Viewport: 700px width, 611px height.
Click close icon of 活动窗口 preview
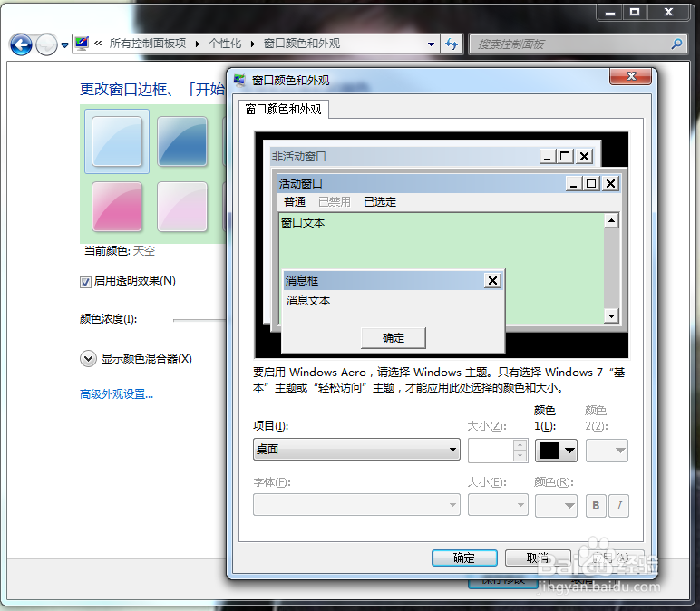(610, 183)
